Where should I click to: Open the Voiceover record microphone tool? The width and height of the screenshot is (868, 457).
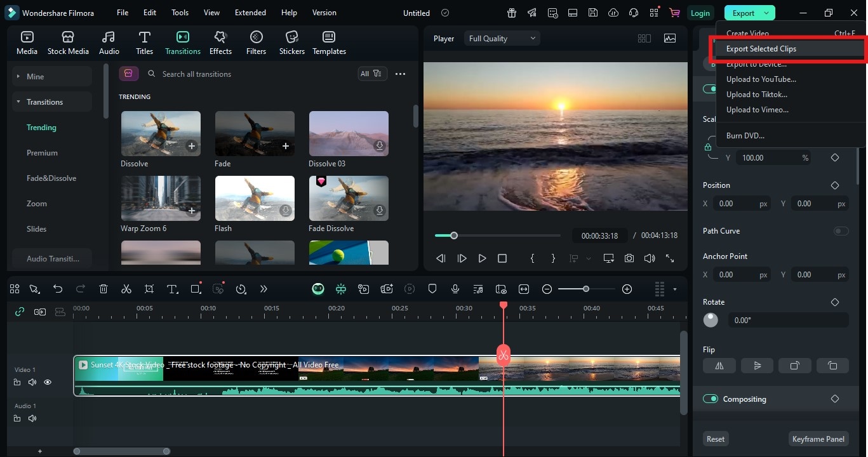click(x=455, y=289)
